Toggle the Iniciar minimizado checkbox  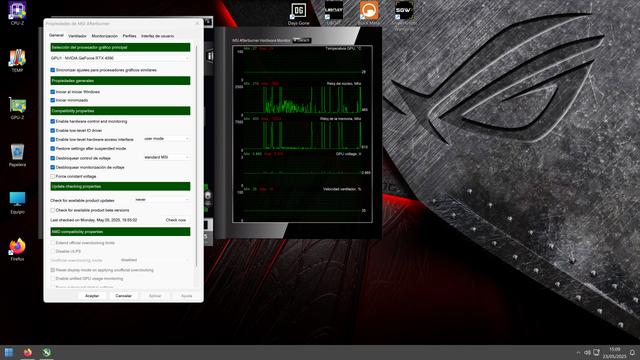tap(53, 100)
